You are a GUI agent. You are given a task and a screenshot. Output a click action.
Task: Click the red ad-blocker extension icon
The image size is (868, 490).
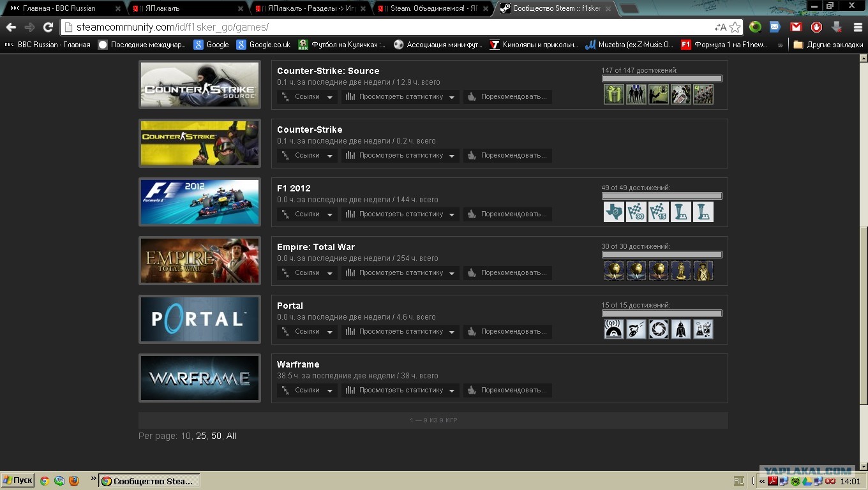point(816,27)
